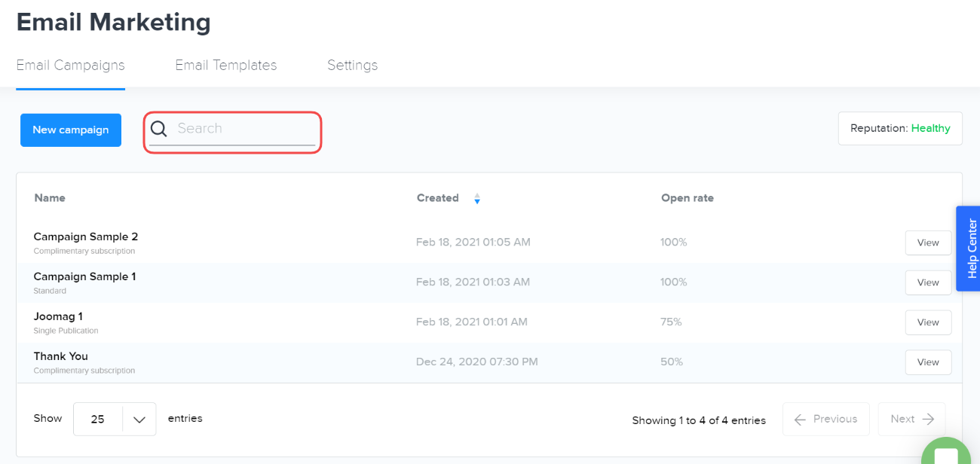This screenshot has width=980, height=464.
Task: Expand the entries-per-page dropdown arrow
Action: pos(139,420)
